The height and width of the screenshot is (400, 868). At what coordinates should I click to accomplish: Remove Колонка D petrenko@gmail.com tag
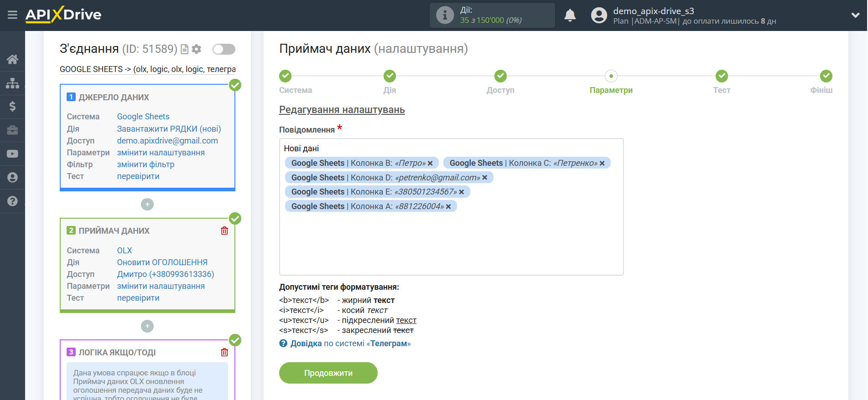(x=485, y=178)
